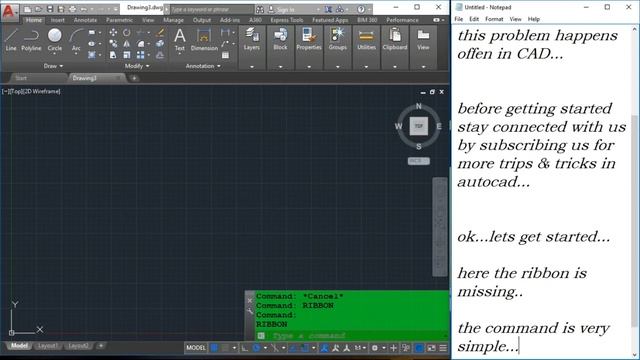Toggle Object Snap in the status bar
Viewport: 640px width, 360px height.
pos(305,348)
